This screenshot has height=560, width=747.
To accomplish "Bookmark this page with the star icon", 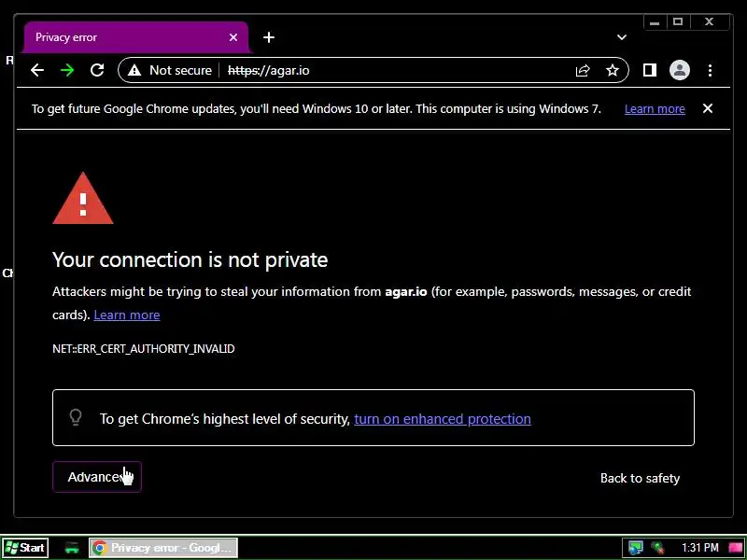I will [613, 71].
